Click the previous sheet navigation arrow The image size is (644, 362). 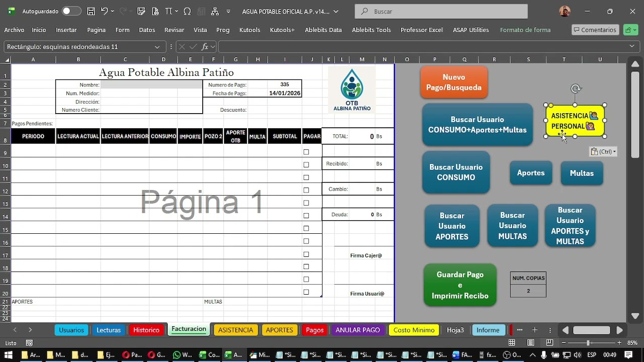pos(15,330)
